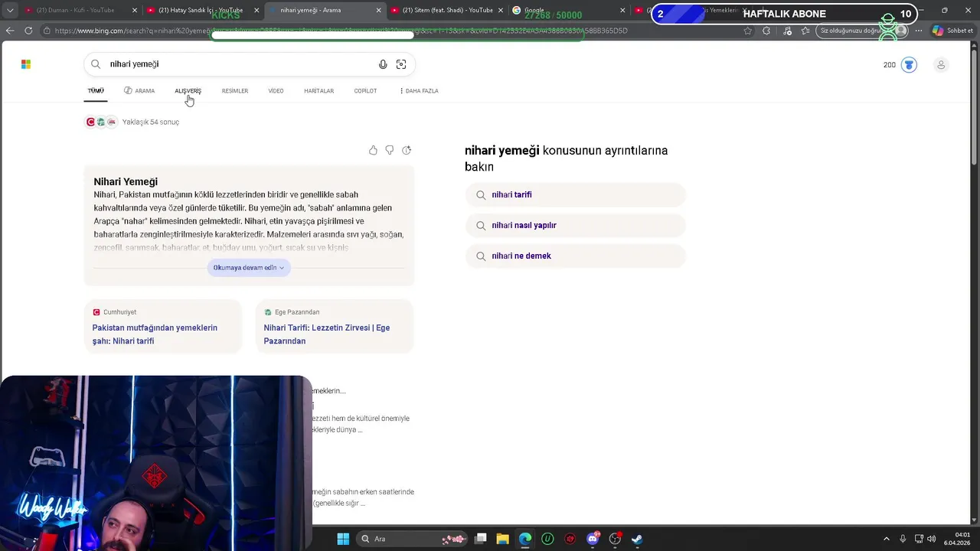Open the Bing Rewards medal icon
Screen dimensions: 980x551
coord(909,65)
